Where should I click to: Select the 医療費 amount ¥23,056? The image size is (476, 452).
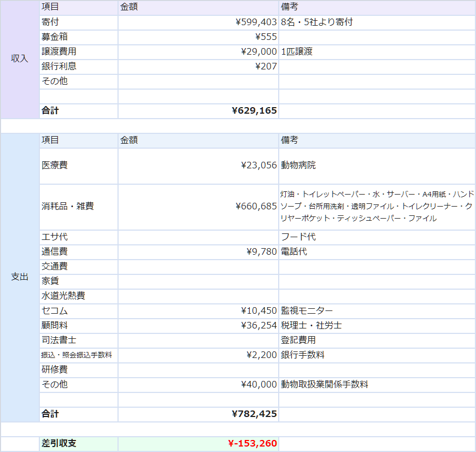[x=258, y=166]
